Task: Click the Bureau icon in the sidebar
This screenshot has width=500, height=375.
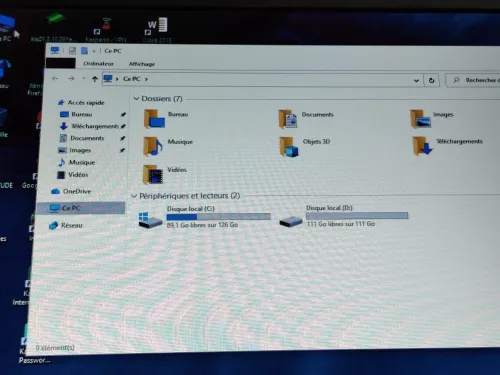Action: tap(64, 115)
